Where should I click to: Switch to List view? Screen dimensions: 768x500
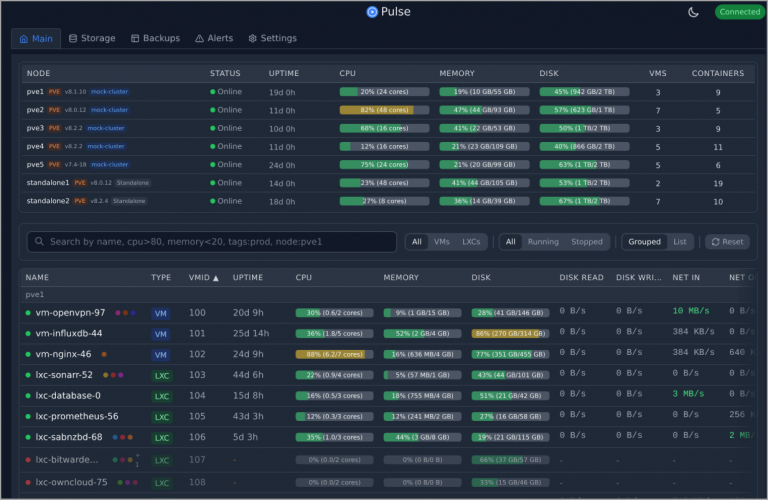coord(679,241)
